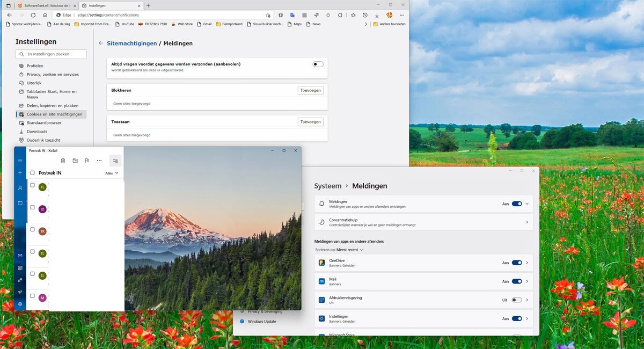Open Mail accounts person icon
The height and width of the screenshot is (349, 644).
point(20,188)
